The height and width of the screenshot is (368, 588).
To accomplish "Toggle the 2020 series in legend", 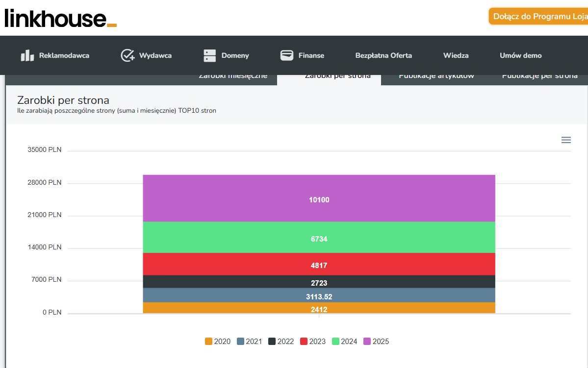I will [x=218, y=342].
